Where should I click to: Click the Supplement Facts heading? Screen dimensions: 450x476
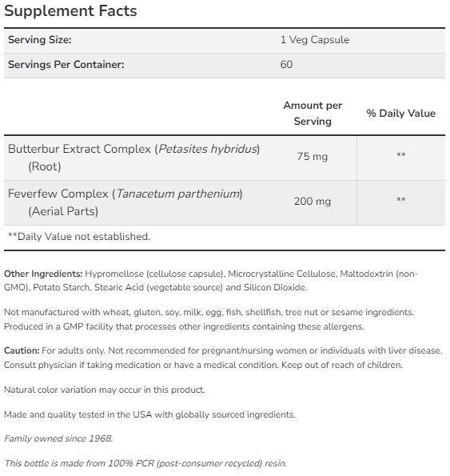click(x=70, y=11)
